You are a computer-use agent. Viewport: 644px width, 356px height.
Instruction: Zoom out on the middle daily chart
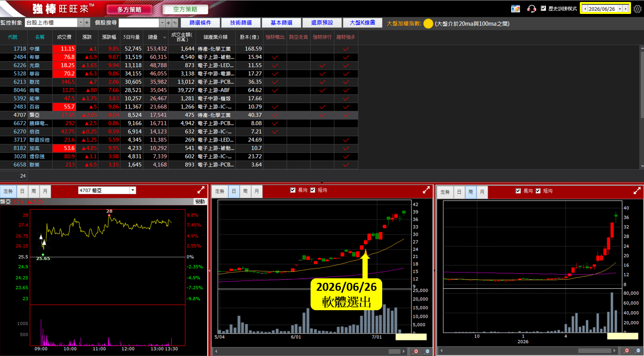coord(428,351)
